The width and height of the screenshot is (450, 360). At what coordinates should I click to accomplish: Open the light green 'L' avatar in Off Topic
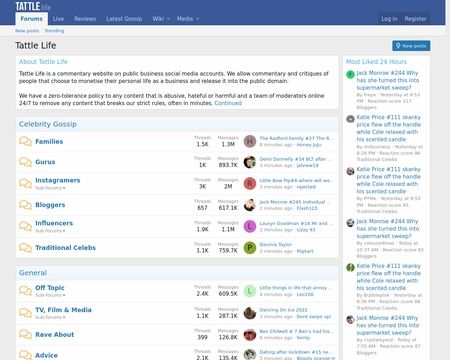pyautogui.click(x=250, y=291)
